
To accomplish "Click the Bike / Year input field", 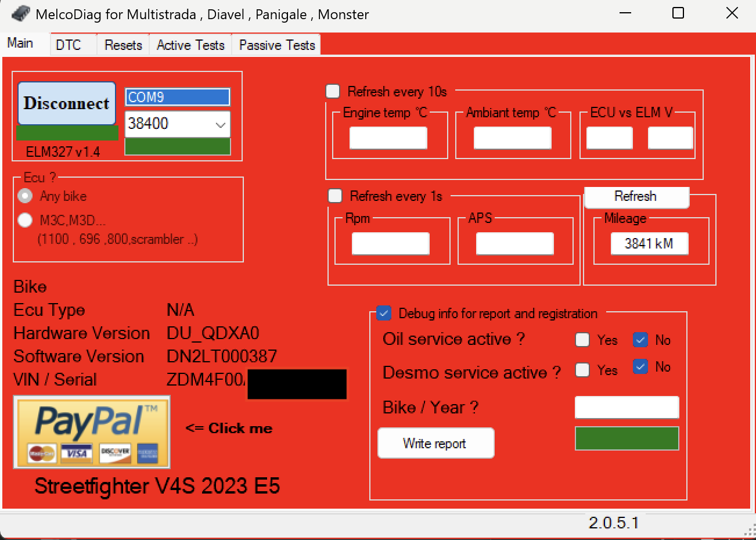I will click(627, 407).
